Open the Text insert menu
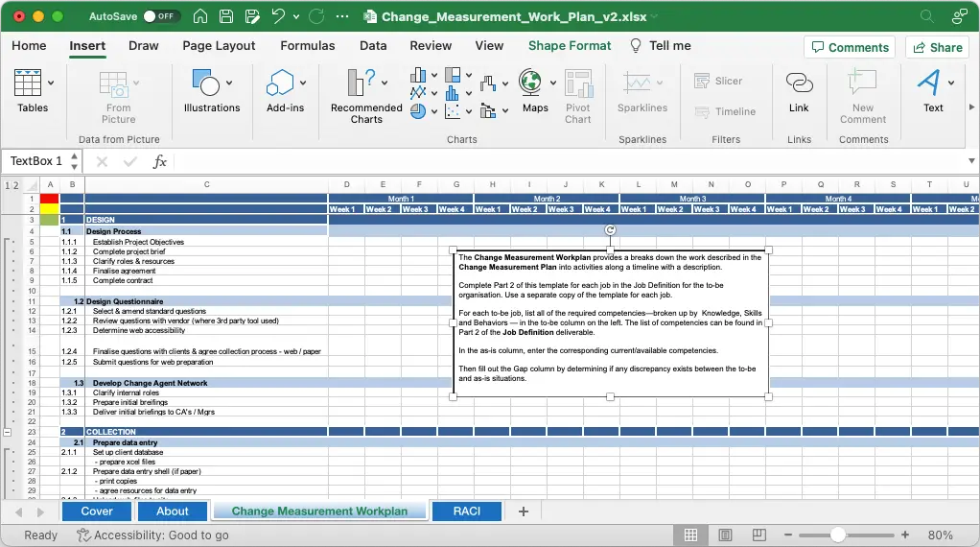 coord(934,91)
